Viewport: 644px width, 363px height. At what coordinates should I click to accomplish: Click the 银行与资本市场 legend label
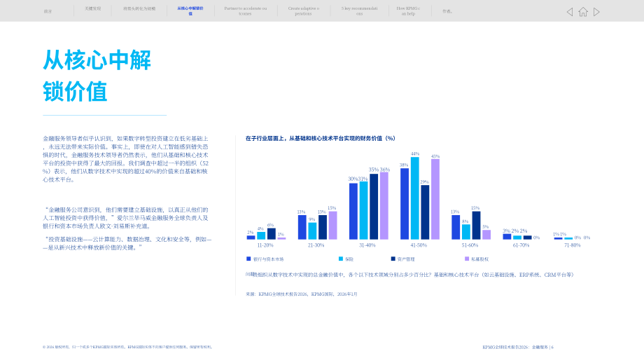269,259
